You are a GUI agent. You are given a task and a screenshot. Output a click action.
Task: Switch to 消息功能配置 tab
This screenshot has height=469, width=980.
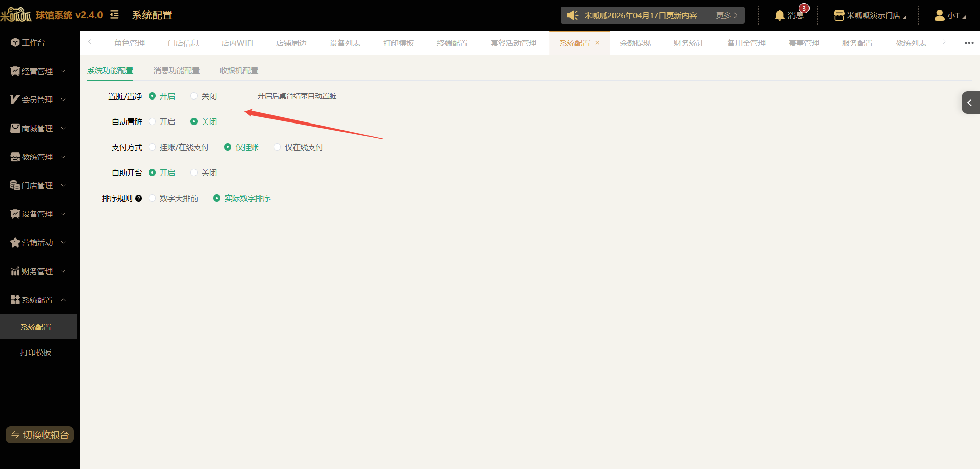(x=177, y=71)
